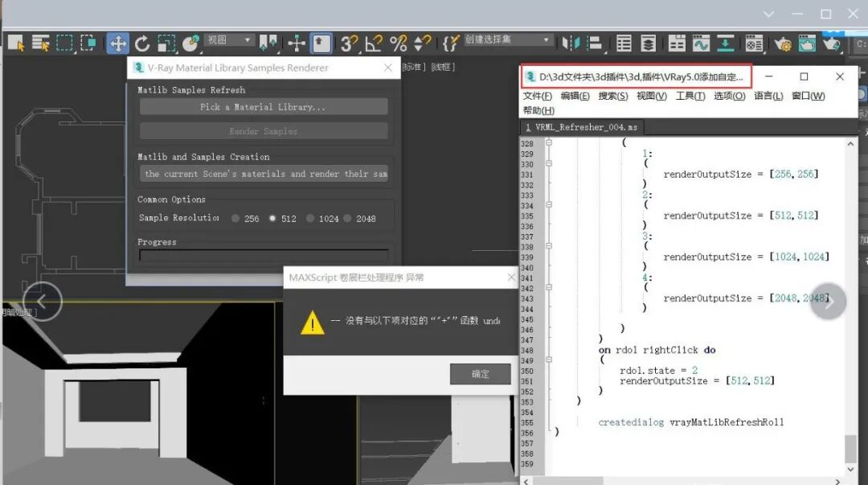
Task: Click the script editor scroll-up arrow
Action: pyautogui.click(x=850, y=144)
